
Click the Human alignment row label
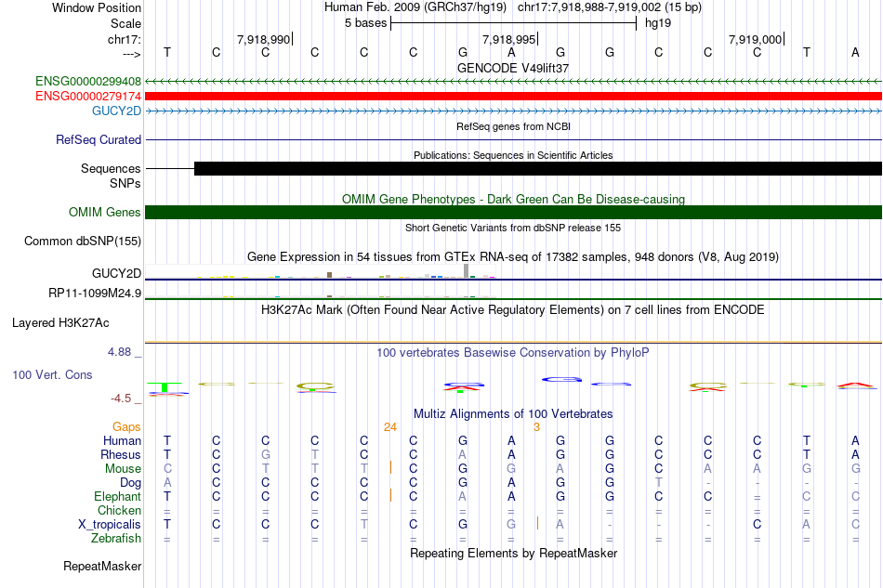tap(122, 440)
